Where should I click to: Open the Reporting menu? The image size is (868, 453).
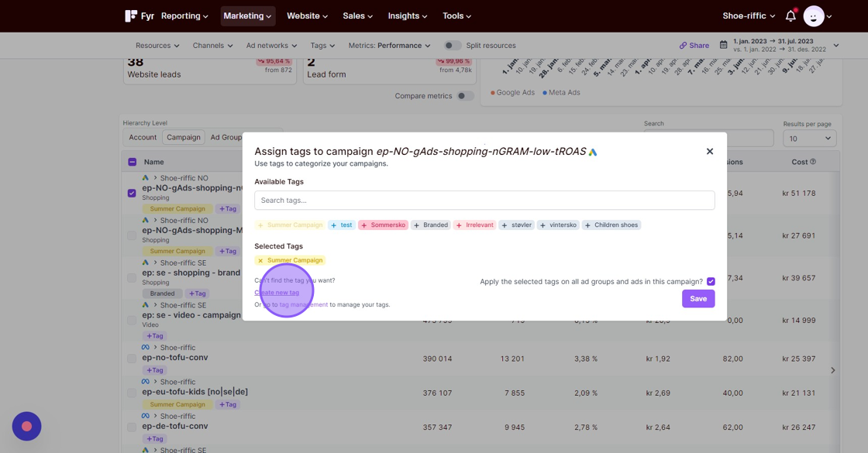184,16
